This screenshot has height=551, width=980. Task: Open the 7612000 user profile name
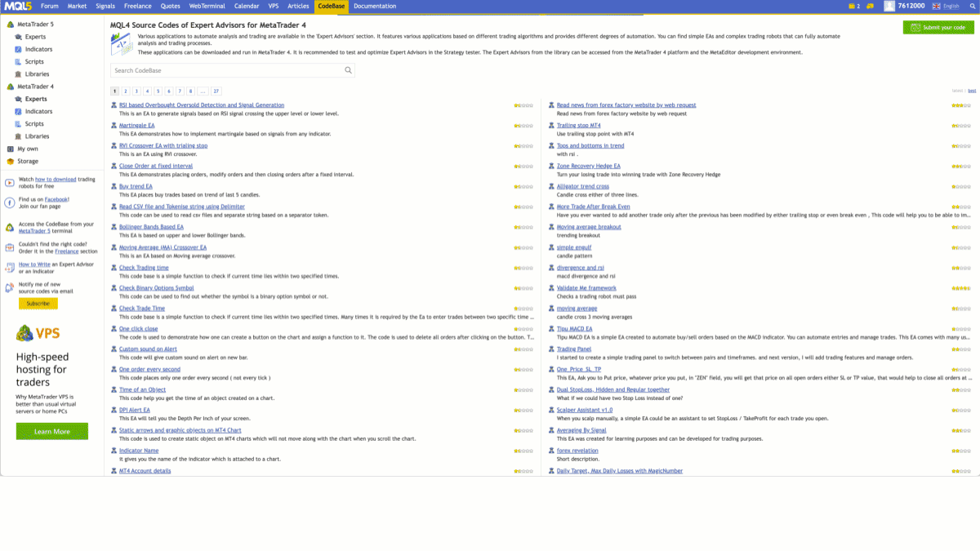911,6
